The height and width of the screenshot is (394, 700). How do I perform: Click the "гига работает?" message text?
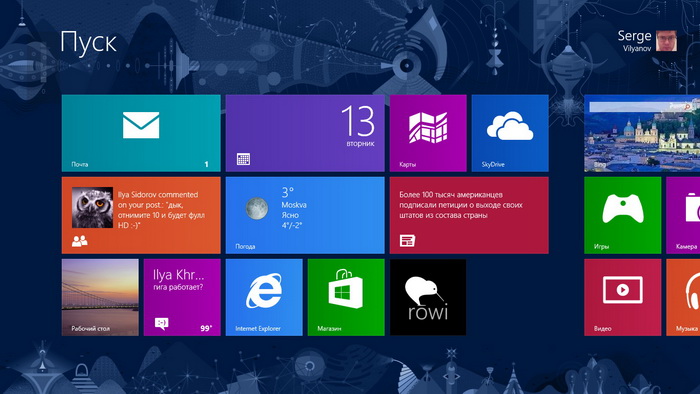pos(178,287)
